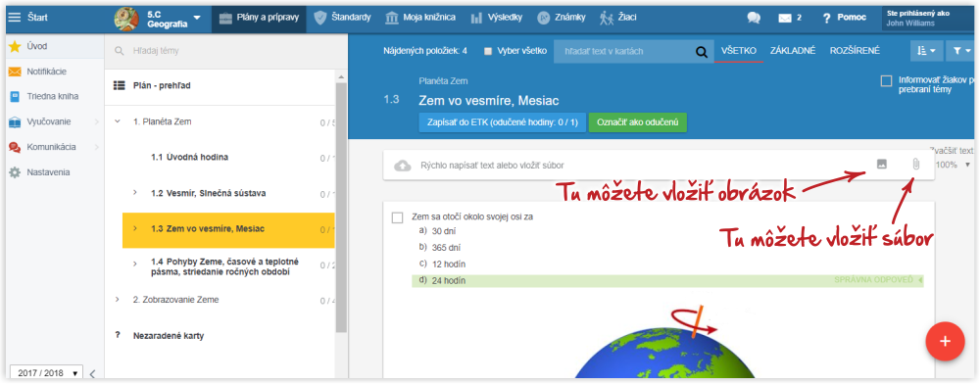Open the chat bubbles icon in header
Image resolution: width=980 pixels, height=384 pixels.
tap(754, 18)
